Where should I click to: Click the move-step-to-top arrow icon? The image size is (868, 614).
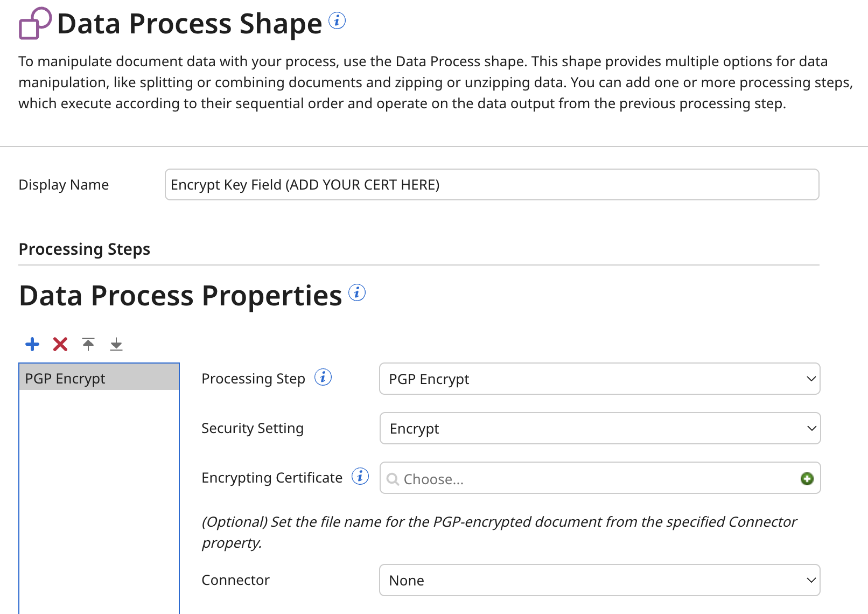pos(88,344)
